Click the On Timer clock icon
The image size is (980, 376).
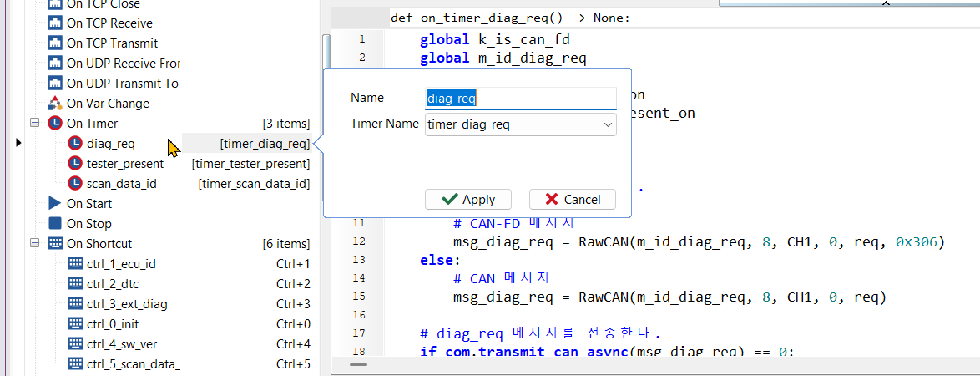[55, 124]
